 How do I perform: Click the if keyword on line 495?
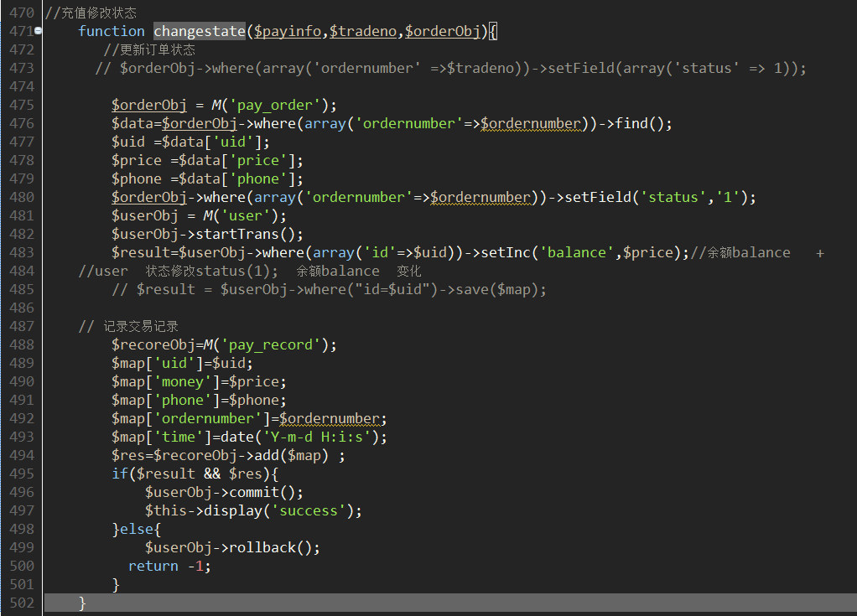pos(120,474)
